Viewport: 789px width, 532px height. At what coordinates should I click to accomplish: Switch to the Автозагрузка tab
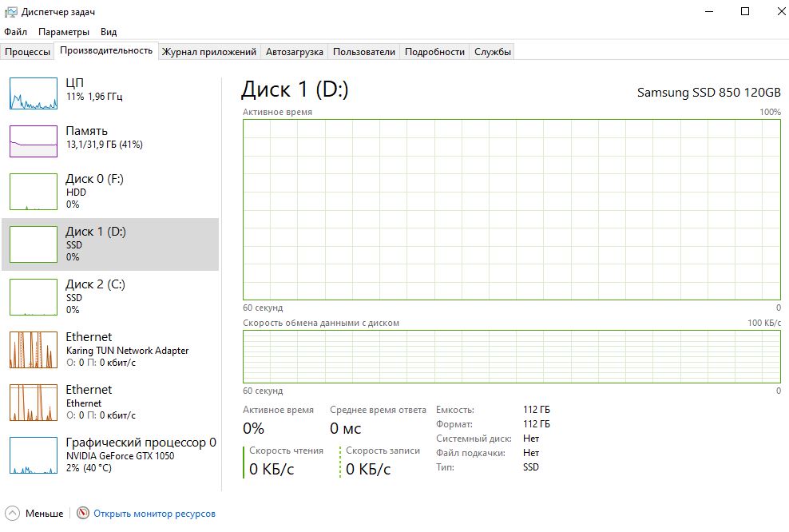295,52
